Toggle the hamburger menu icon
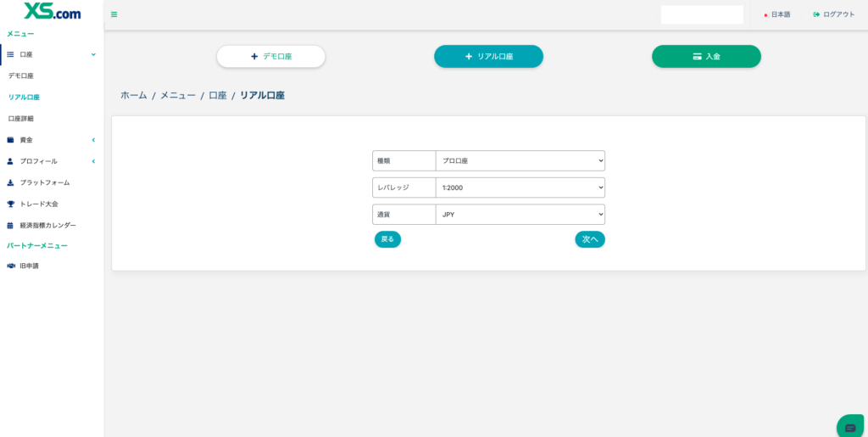The height and width of the screenshot is (437, 868). (114, 14)
